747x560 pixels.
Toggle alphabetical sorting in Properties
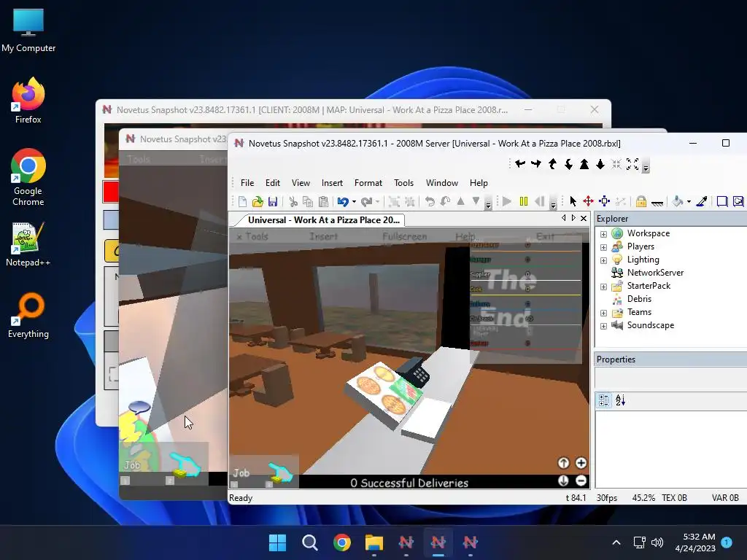click(x=620, y=400)
